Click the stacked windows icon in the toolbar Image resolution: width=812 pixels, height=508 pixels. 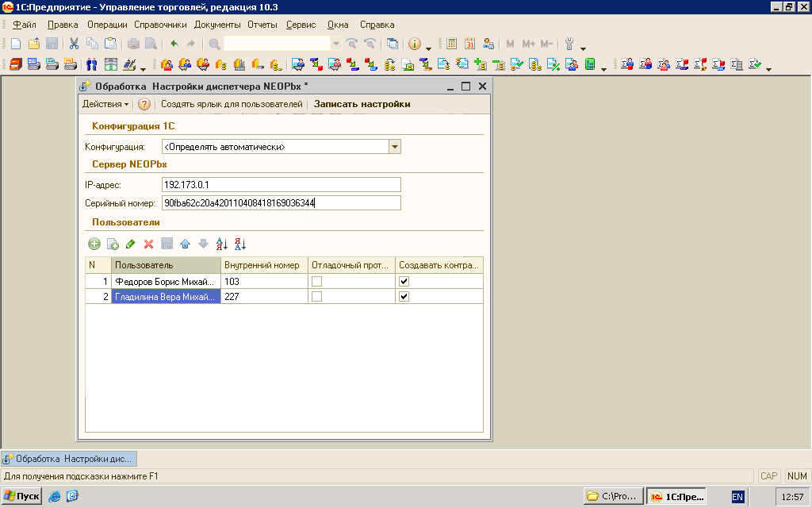point(393,44)
